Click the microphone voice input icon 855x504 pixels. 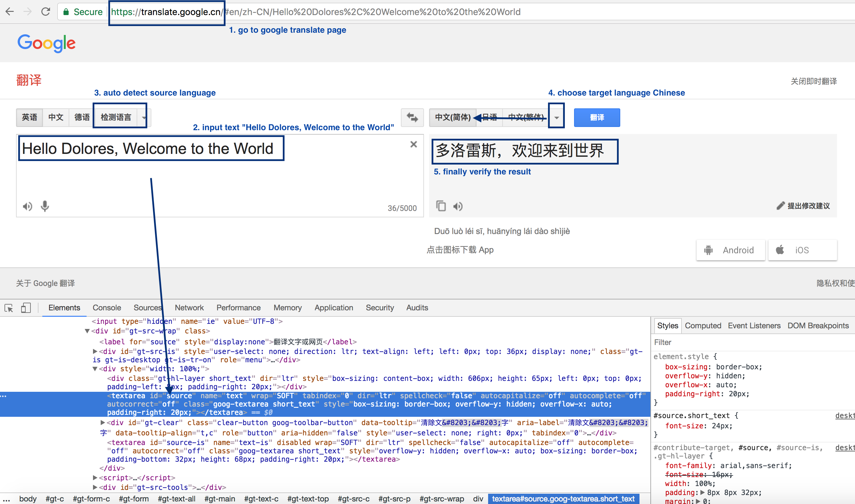[45, 206]
